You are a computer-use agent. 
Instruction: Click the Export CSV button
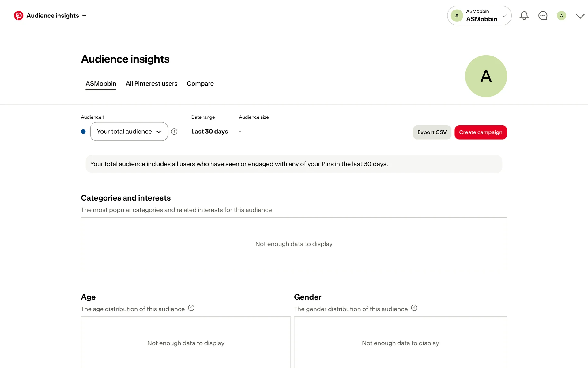(432, 132)
